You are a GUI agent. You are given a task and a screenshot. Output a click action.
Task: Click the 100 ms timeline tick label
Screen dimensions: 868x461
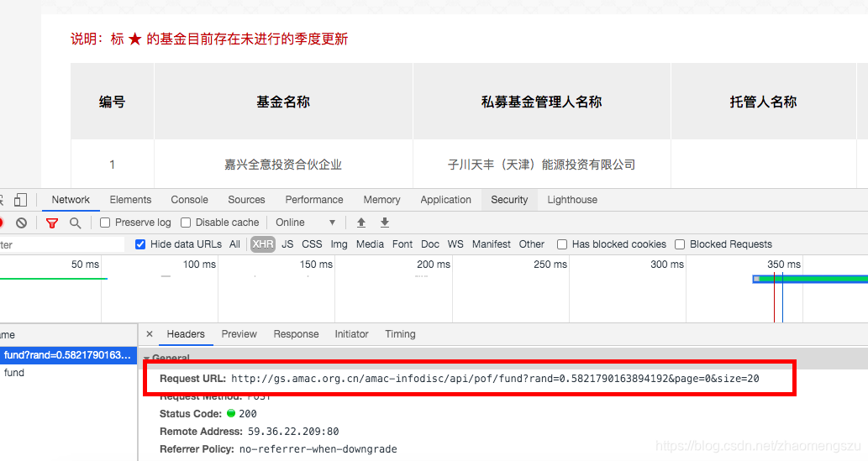click(x=199, y=265)
